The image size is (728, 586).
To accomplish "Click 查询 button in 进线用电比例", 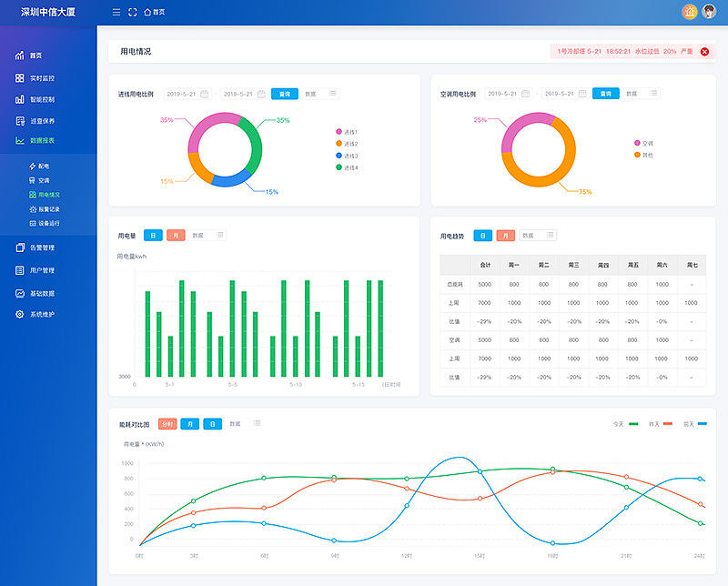I will pos(285,94).
